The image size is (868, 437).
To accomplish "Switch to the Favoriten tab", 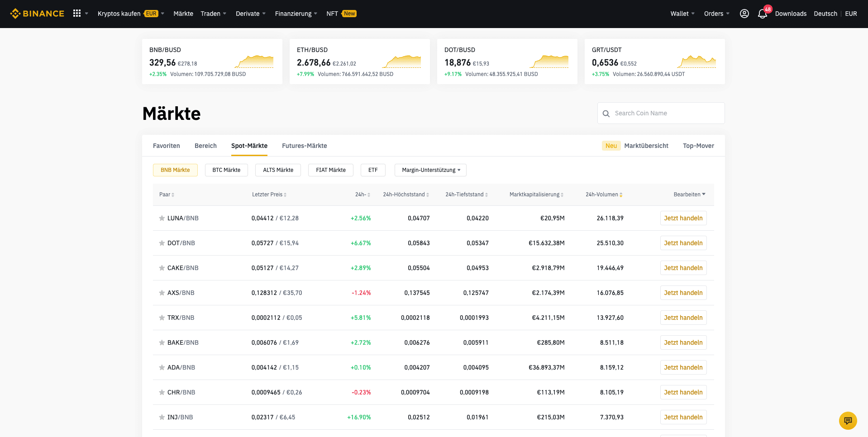I will 167,146.
